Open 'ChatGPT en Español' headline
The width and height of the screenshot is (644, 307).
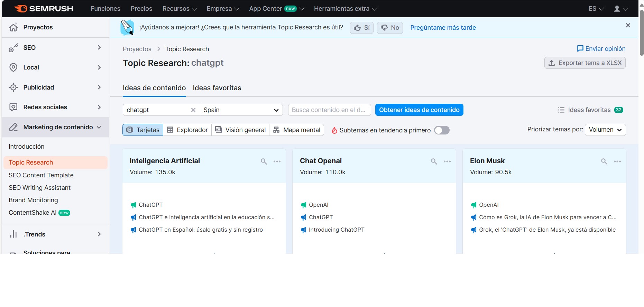(x=201, y=230)
